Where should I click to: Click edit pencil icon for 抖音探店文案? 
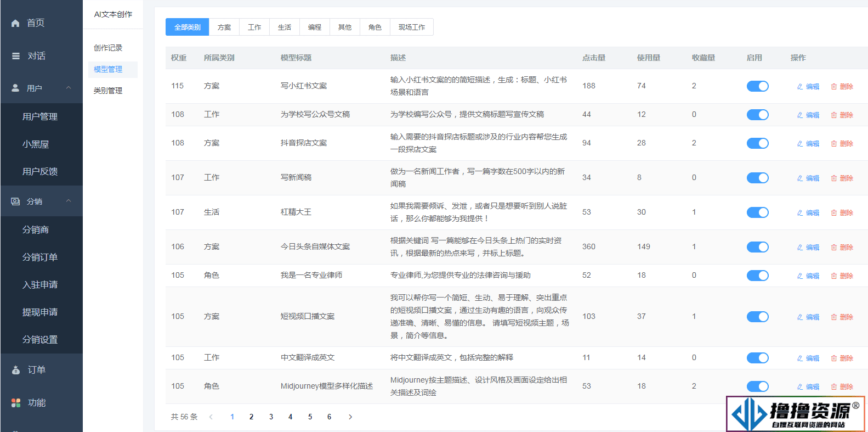pyautogui.click(x=800, y=144)
